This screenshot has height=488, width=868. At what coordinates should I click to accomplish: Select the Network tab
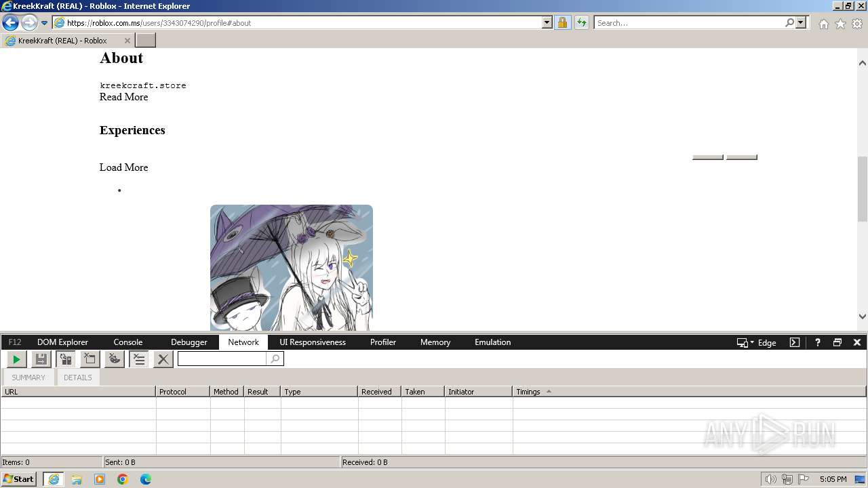(243, 342)
